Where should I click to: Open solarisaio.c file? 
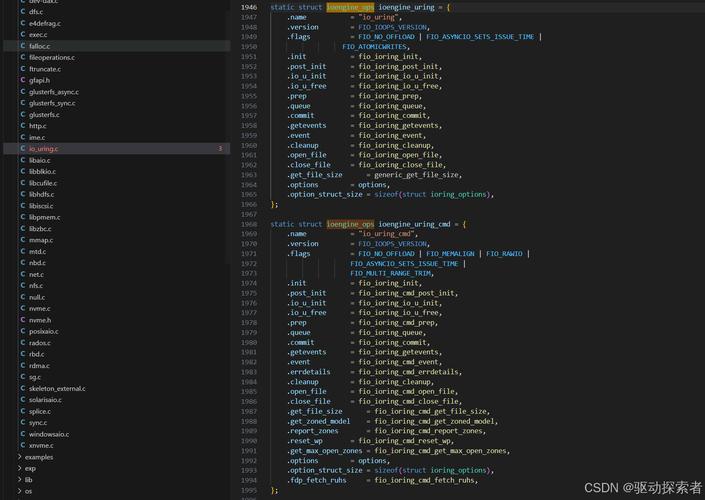(45, 400)
